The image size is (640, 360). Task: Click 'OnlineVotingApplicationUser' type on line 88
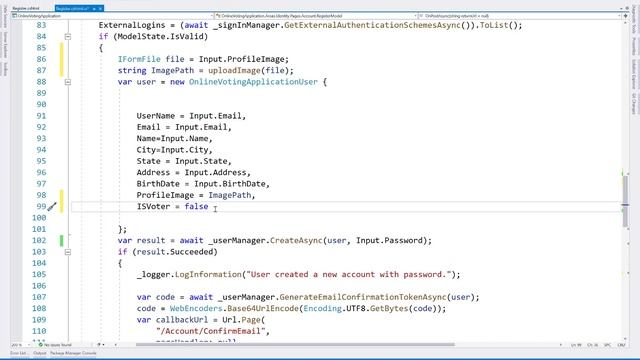[253, 82]
